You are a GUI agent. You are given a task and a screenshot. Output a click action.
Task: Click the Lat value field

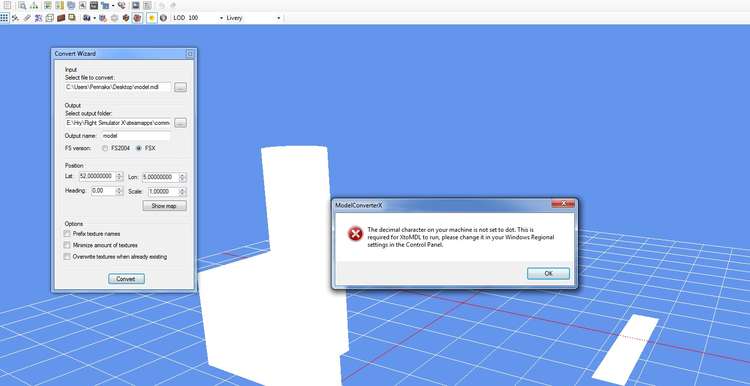tap(98, 176)
